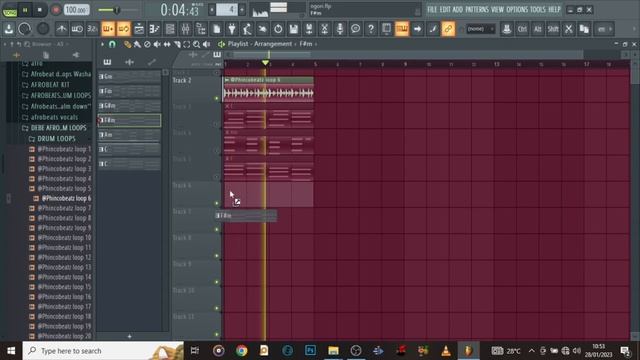Viewport: 640px width, 360px height.
Task: Click the Ctrl on-screen key button
Action: click(x=522, y=29)
